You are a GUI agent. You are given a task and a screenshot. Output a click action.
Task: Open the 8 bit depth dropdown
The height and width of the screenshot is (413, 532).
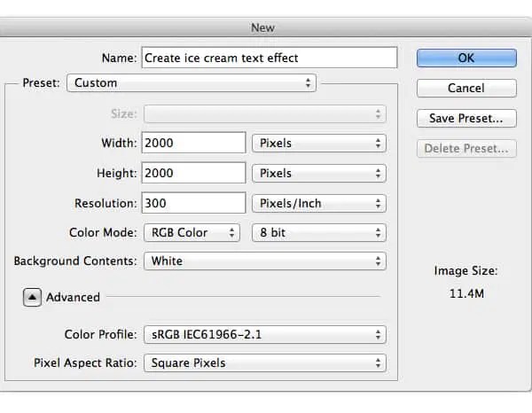(319, 233)
